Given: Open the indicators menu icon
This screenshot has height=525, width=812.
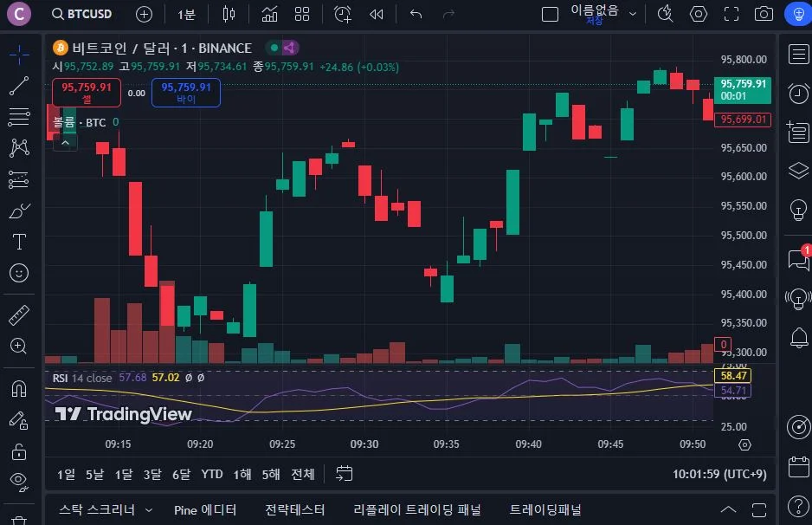Looking at the screenshot, I should click(x=269, y=14).
